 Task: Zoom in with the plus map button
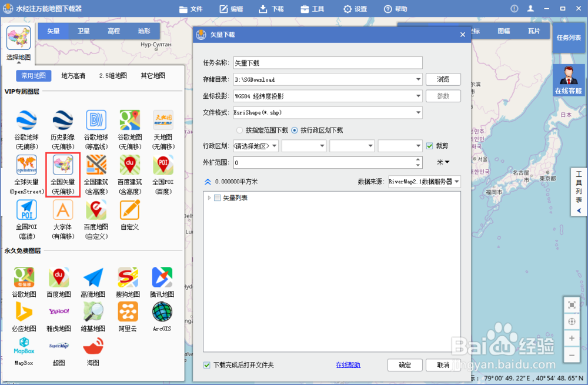coord(572,338)
